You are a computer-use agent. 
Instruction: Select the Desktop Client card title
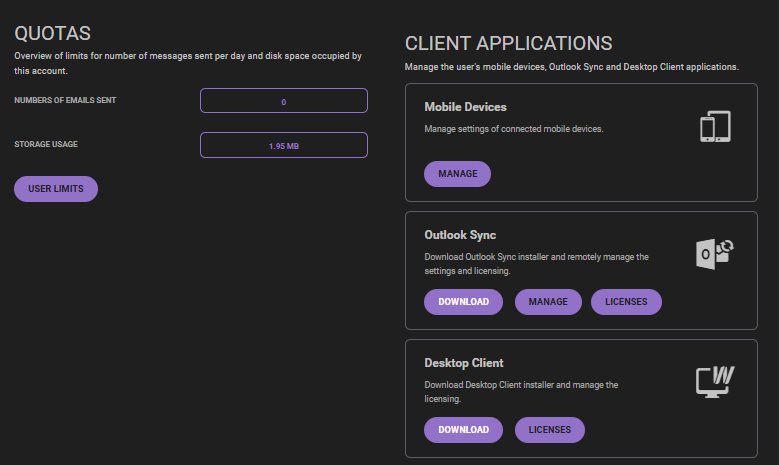point(464,363)
